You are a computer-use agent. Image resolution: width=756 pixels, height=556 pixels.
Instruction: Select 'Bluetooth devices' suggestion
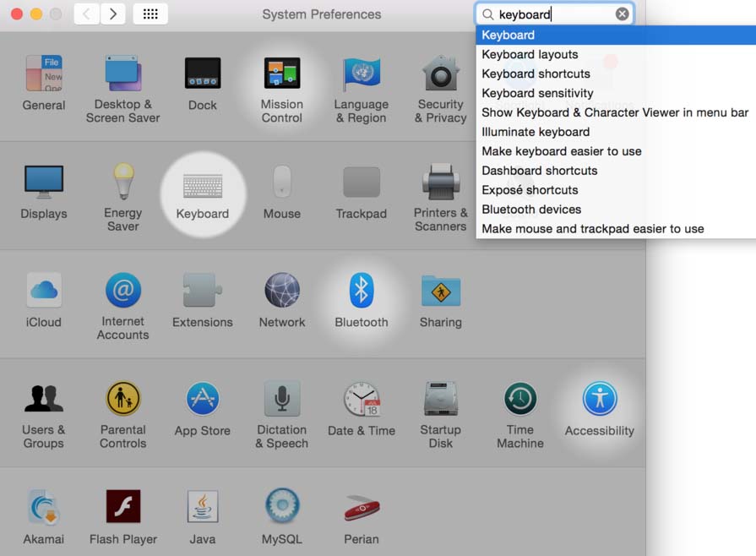click(x=616, y=210)
